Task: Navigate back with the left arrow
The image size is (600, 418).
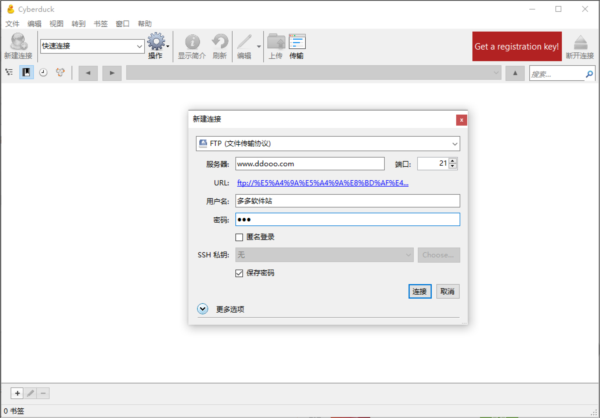Action: coord(88,73)
